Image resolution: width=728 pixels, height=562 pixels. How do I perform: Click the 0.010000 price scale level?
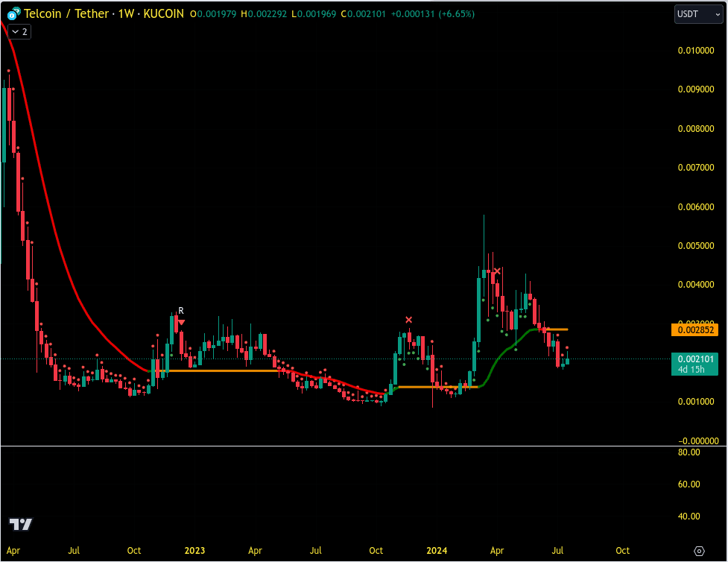coord(696,51)
